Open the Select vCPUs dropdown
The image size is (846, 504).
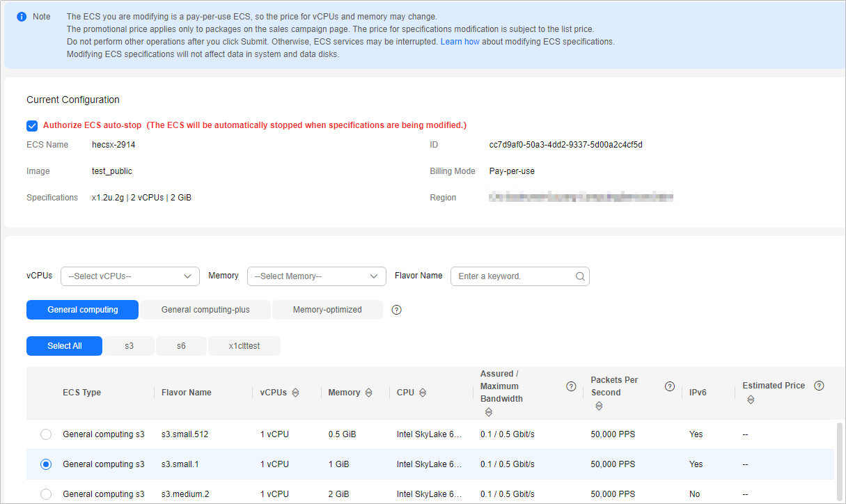[130, 276]
